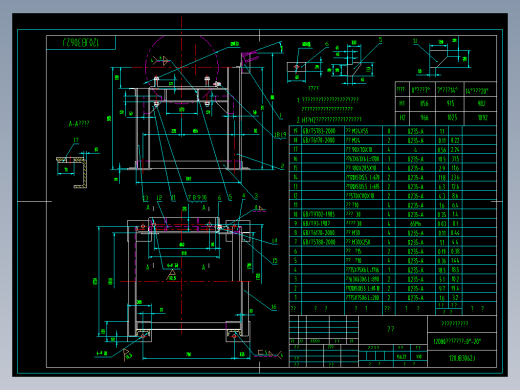Viewport: 520px width, 390px height.
Task: Select part callout "15" beside the plan view
Action: click(275, 261)
